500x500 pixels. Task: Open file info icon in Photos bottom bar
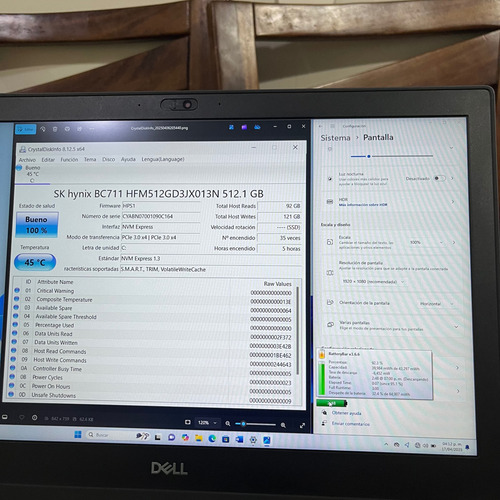click(x=35, y=417)
